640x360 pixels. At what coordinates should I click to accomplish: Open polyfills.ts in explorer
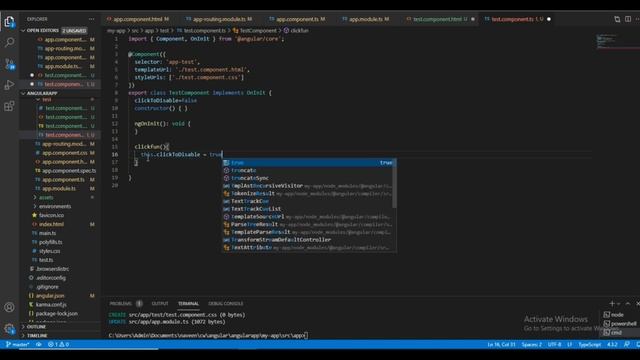pyautogui.click(x=51, y=242)
